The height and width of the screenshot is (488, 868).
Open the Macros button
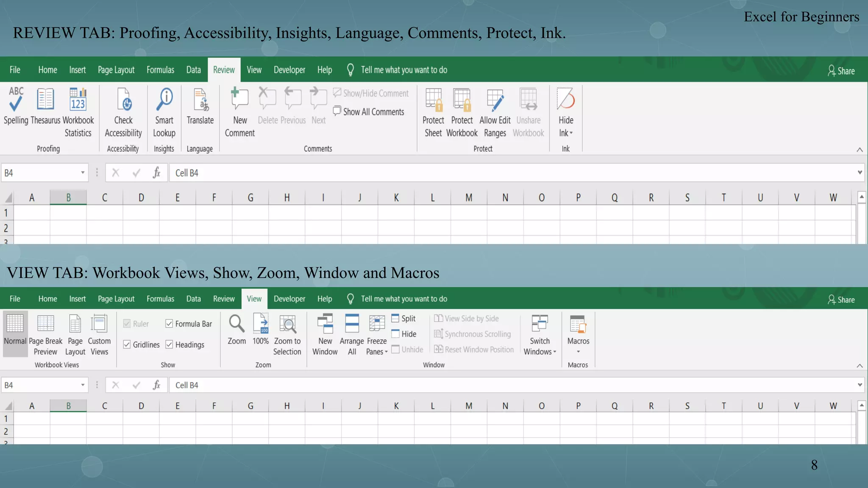(578, 335)
